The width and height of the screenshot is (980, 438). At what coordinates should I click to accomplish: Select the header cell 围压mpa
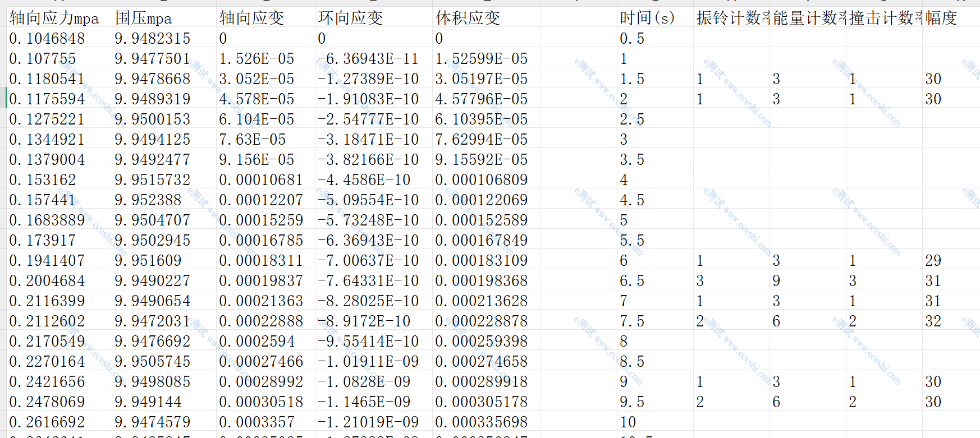pyautogui.click(x=164, y=17)
